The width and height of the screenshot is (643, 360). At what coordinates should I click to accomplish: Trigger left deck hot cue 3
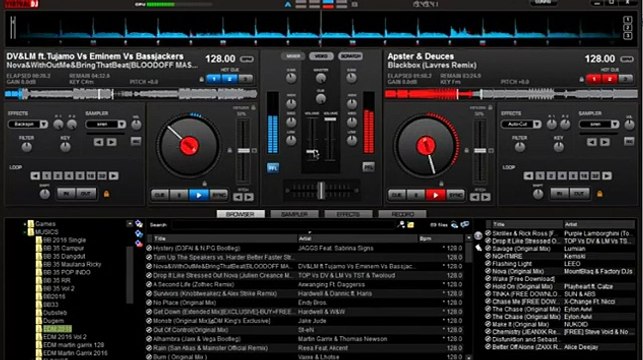tap(246, 79)
